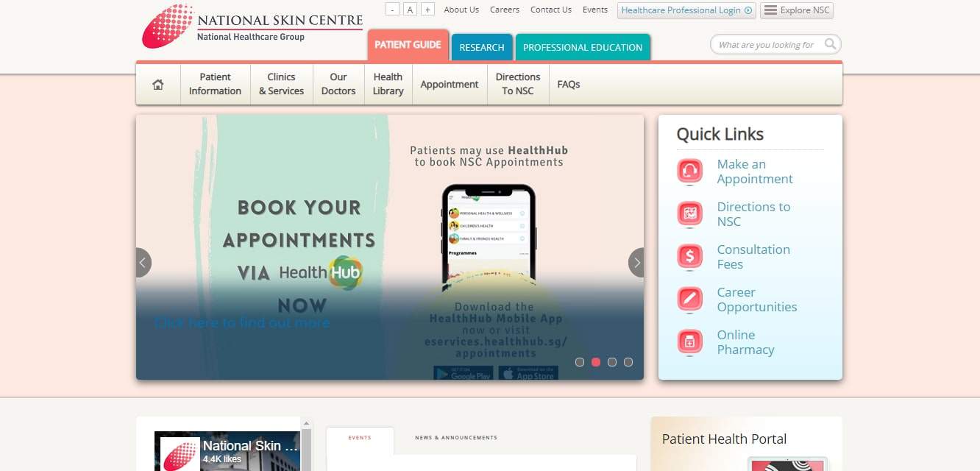
Task: Expand the Explore NSC menu
Action: pyautogui.click(x=797, y=10)
